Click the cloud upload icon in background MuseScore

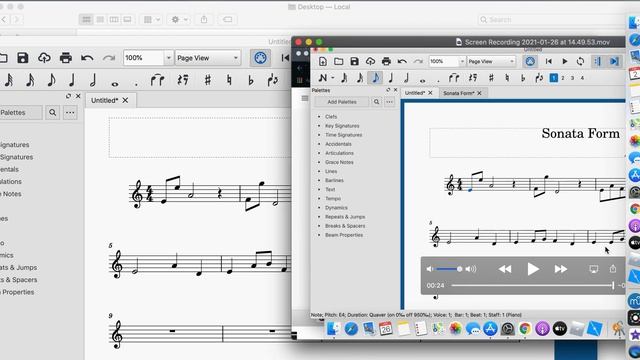point(44,58)
